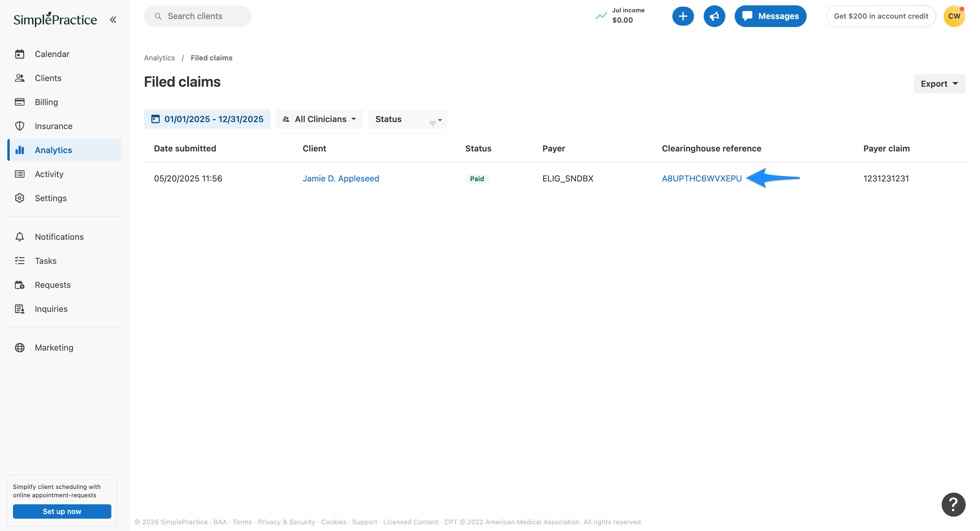Screen dimensions: 980x531
Task: Open date range 01/01/2025 - 12/31/2025 picker
Action: (x=207, y=119)
